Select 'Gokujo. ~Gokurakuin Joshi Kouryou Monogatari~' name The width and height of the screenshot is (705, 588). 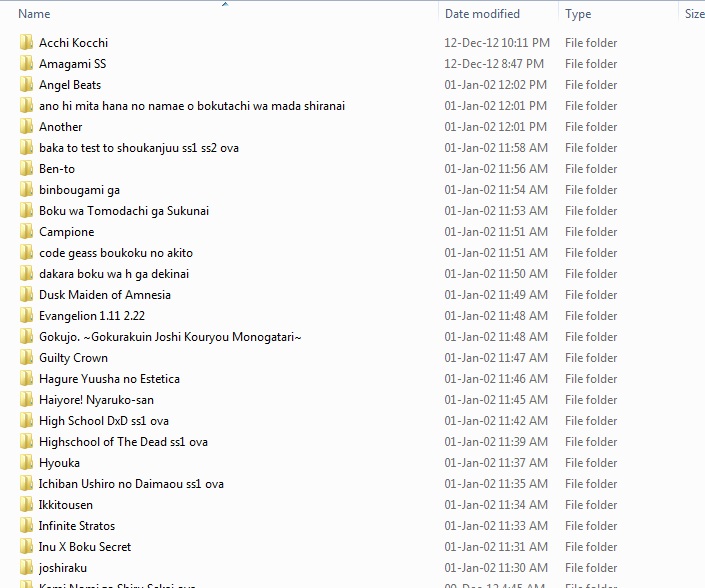170,337
